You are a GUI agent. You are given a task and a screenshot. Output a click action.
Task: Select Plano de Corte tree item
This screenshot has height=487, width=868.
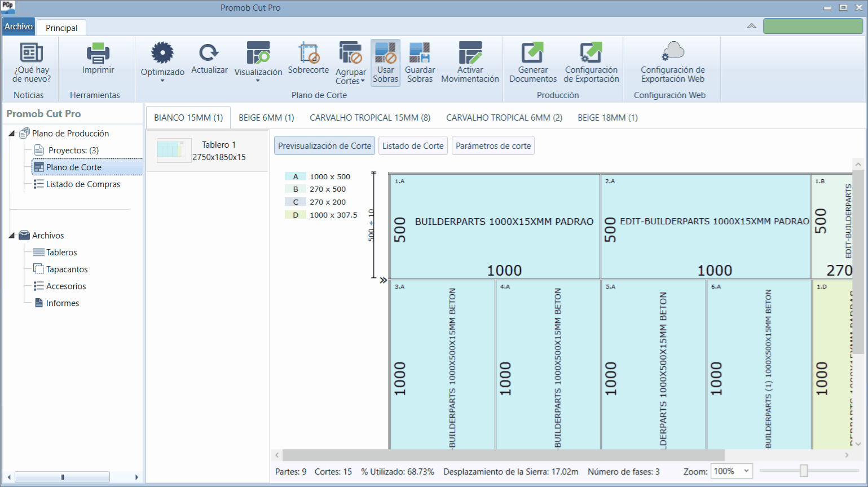click(87, 167)
